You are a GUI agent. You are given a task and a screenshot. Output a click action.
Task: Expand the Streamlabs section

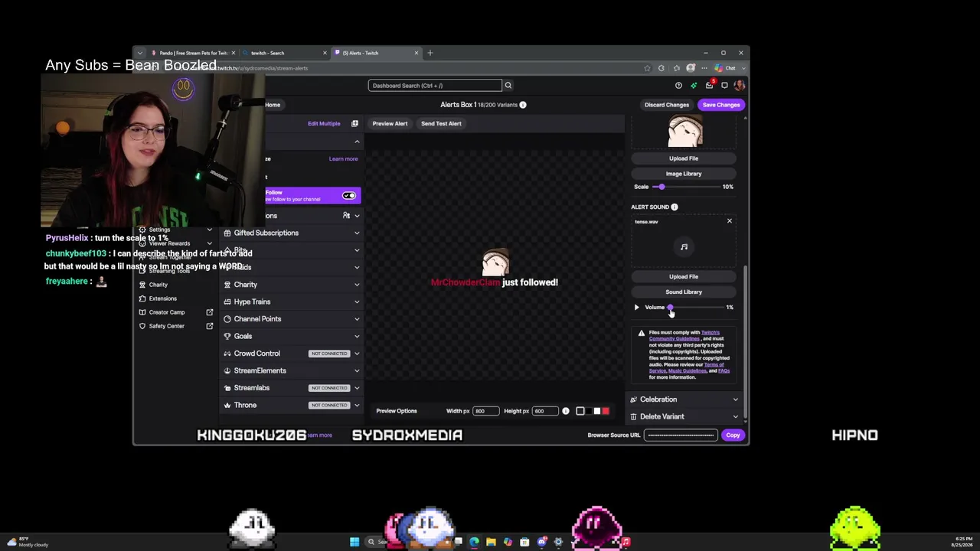click(x=357, y=388)
